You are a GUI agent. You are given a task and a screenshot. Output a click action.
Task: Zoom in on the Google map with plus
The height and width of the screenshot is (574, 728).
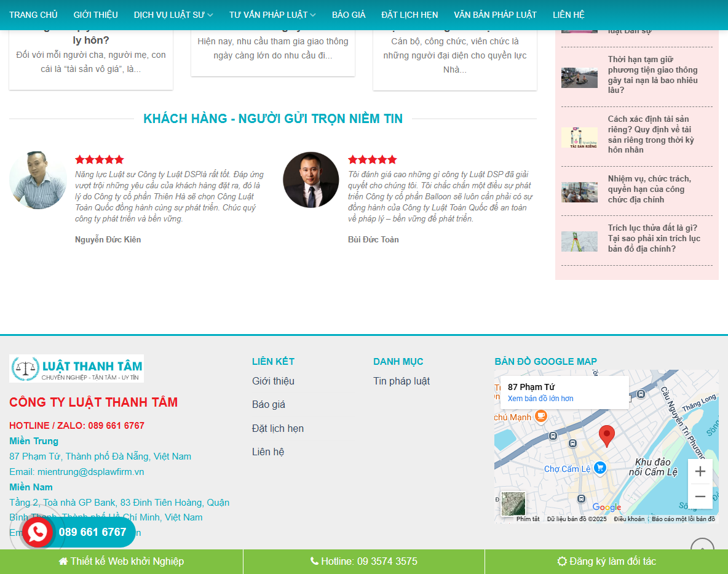point(700,471)
